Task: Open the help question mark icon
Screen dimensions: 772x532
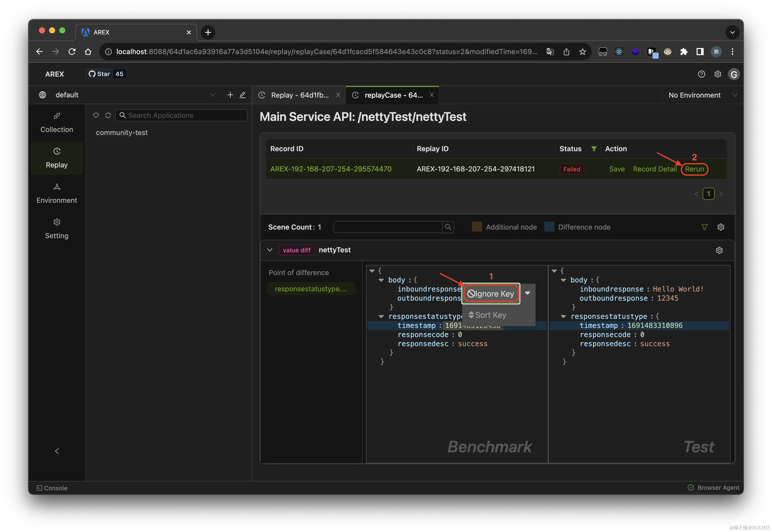Action: point(701,74)
